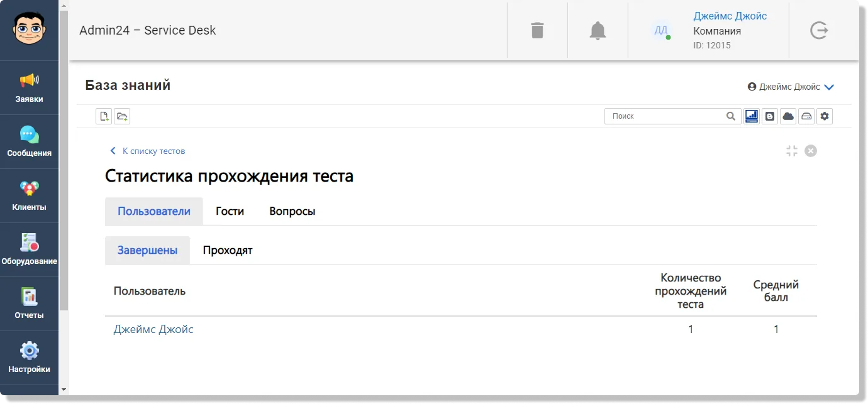Open Заявки section in sidebar
Screen dimensions: 868x404
tap(29, 88)
